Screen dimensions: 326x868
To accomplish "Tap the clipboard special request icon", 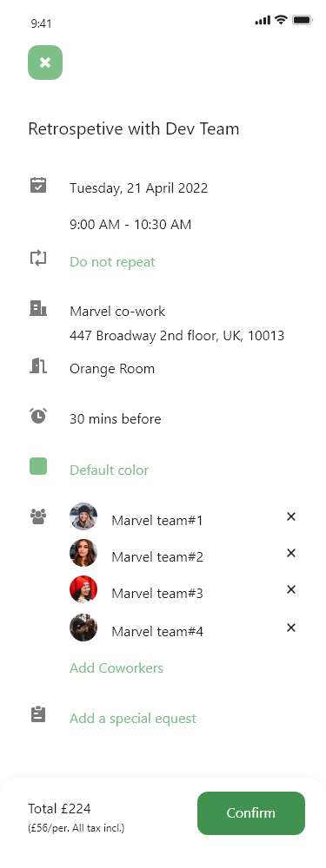I will pos(38,714).
